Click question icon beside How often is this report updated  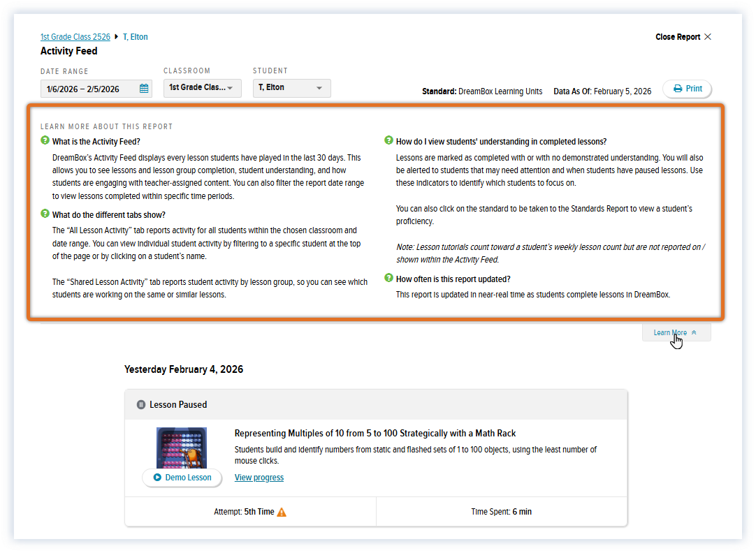point(388,278)
